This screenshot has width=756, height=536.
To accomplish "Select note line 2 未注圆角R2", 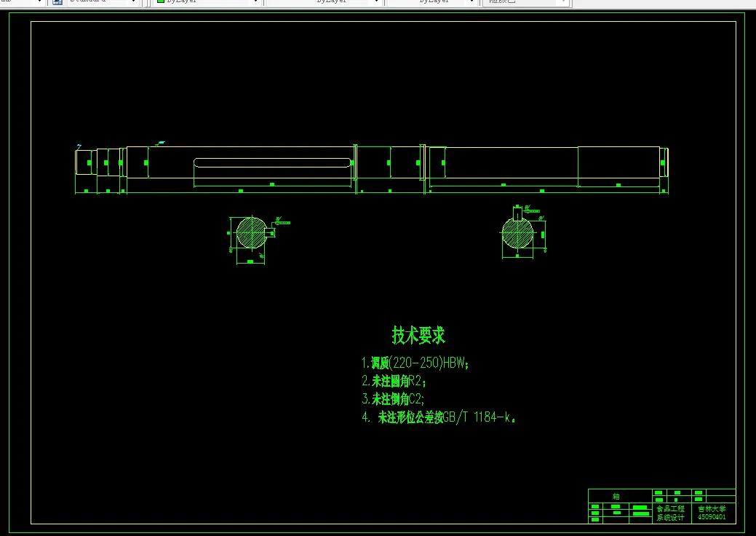I will pos(394,381).
